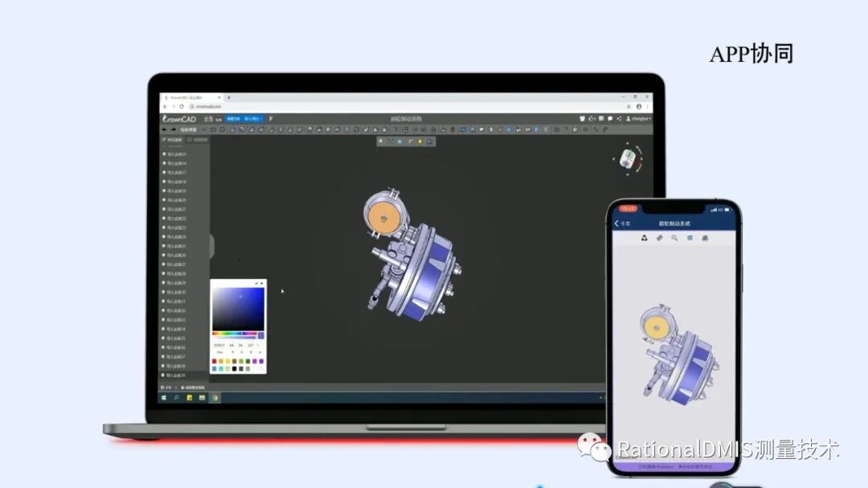Click the CrownCAD logo in the app header

point(179,118)
